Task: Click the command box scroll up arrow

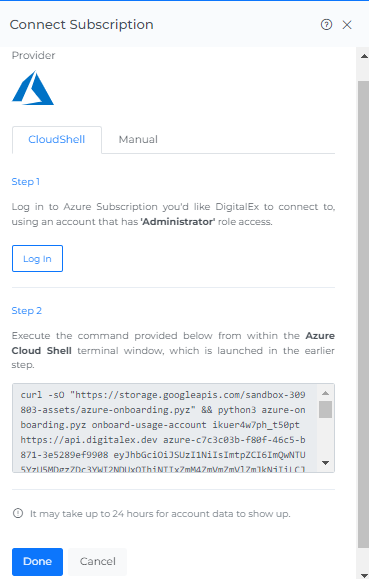Action: tap(325, 393)
